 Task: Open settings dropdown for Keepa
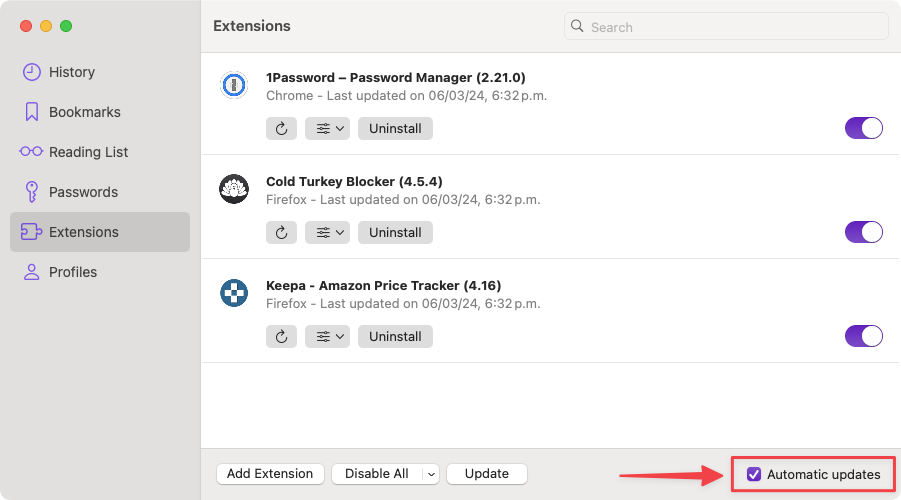pyautogui.click(x=328, y=337)
